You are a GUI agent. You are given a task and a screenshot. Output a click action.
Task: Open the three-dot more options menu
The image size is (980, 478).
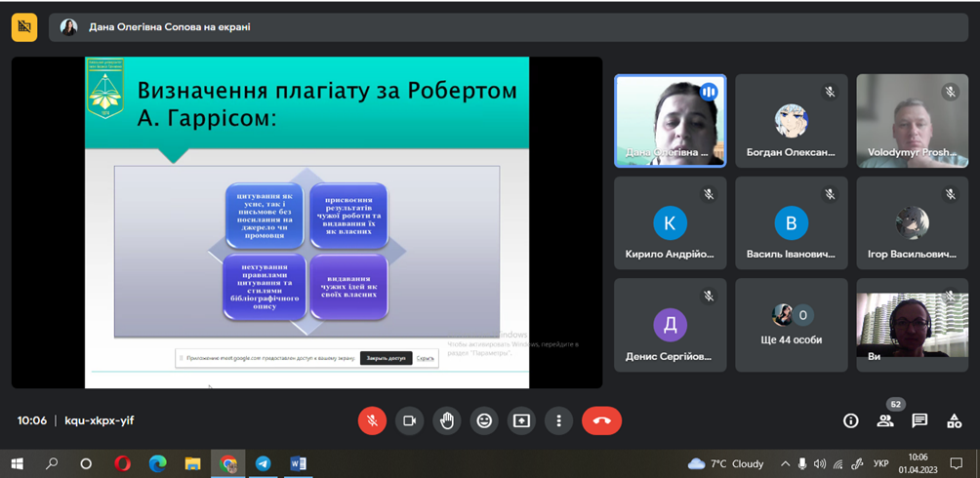coord(558,420)
